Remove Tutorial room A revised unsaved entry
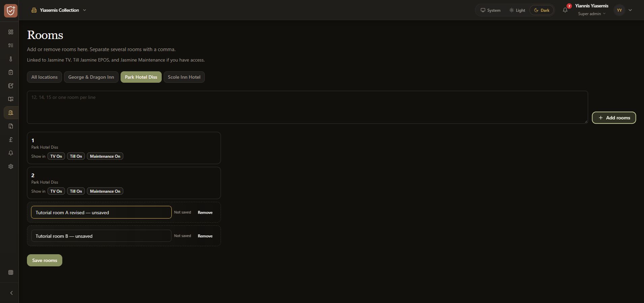Screen dimensions: 644x303 pos(205,213)
